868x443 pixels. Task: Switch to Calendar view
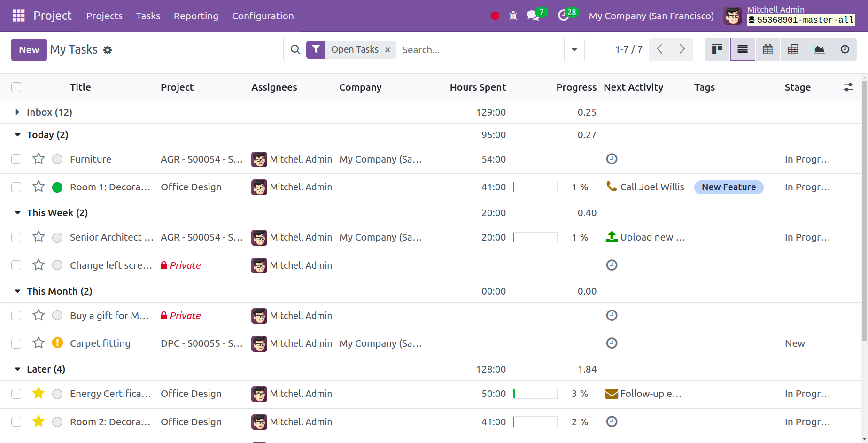[768, 49]
